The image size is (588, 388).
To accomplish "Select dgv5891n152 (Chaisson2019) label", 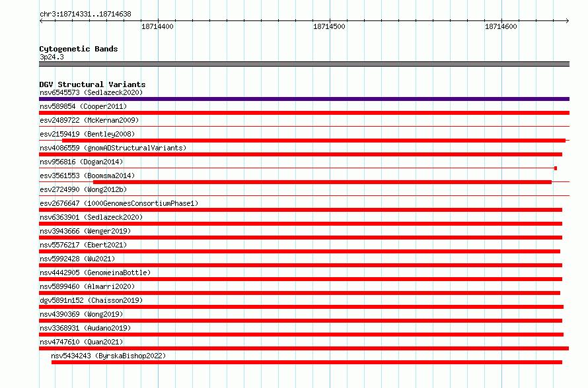I will tap(91, 300).
